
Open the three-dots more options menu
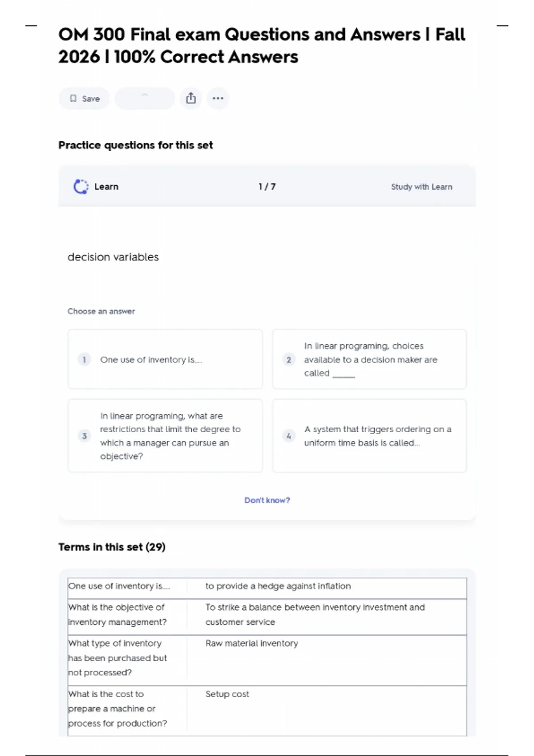point(218,98)
